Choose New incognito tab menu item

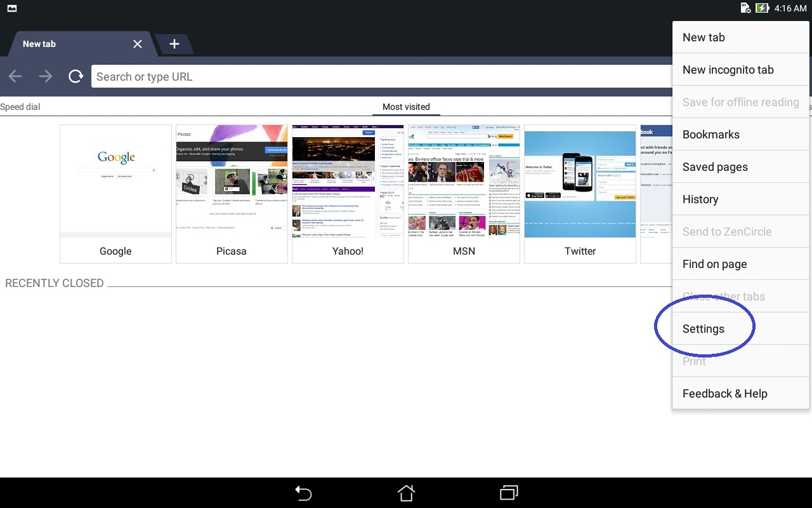click(x=741, y=70)
